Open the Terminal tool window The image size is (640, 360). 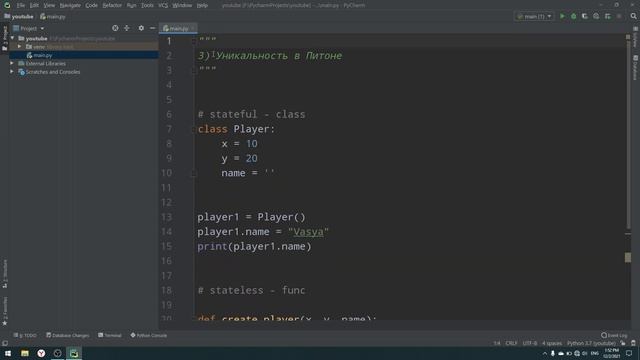(x=109, y=335)
